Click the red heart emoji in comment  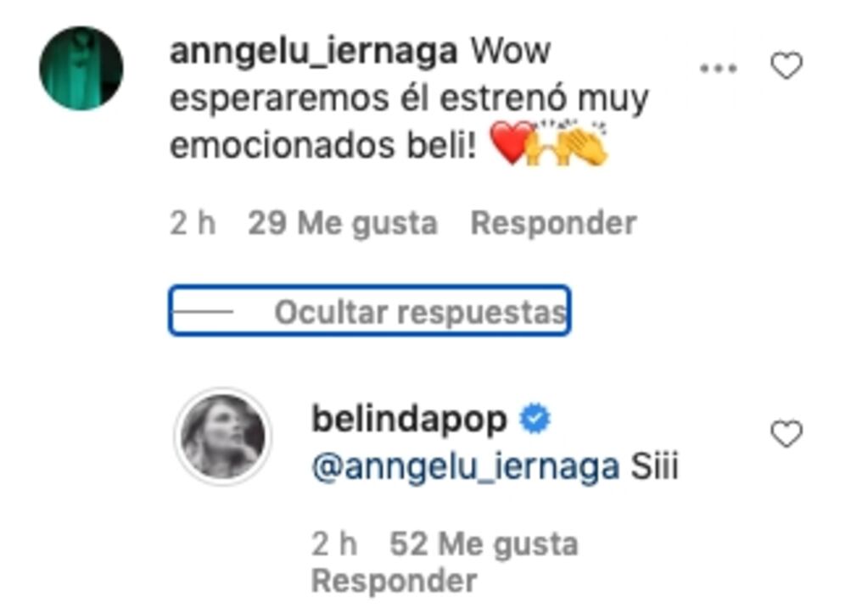(511, 143)
